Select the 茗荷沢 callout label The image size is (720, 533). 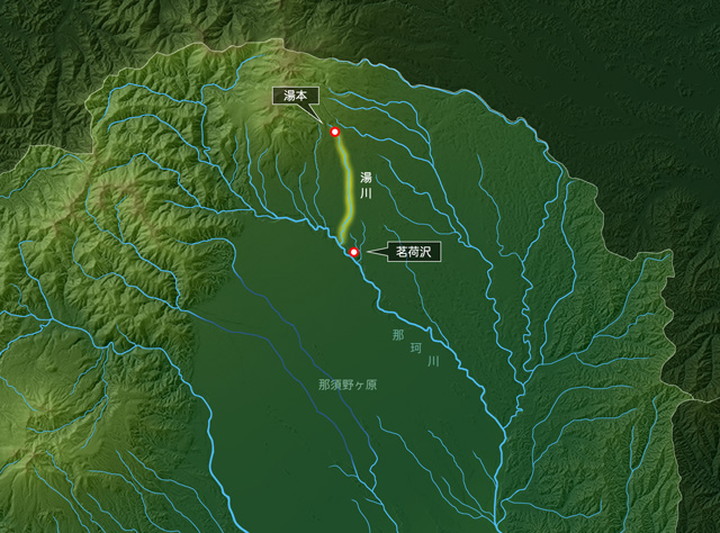414,252
